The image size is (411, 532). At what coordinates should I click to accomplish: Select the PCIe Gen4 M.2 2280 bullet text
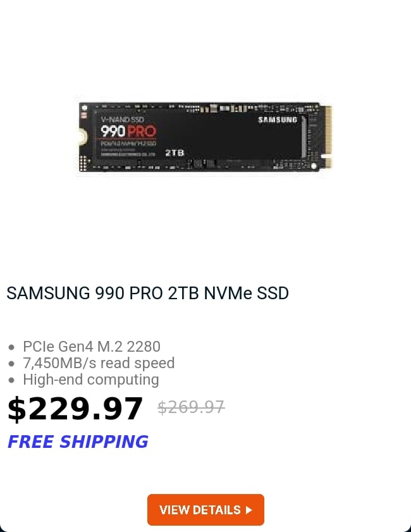92,347
